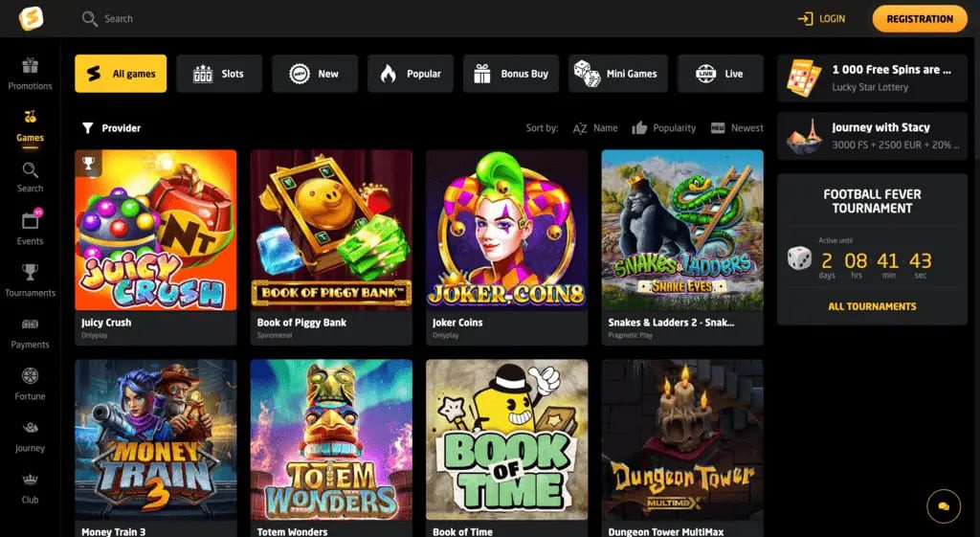
Task: Click the Provider filter funnel icon
Action: click(87, 128)
